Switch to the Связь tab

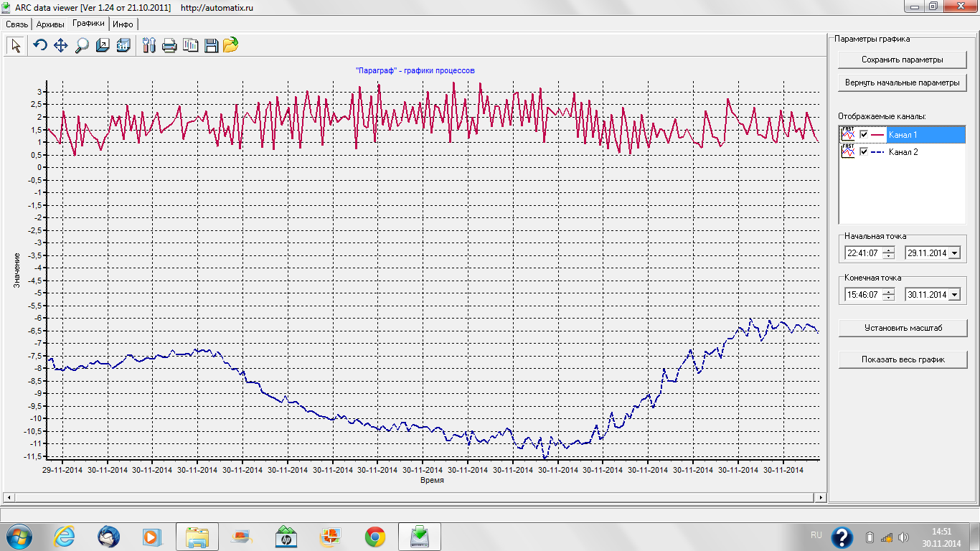tap(17, 24)
